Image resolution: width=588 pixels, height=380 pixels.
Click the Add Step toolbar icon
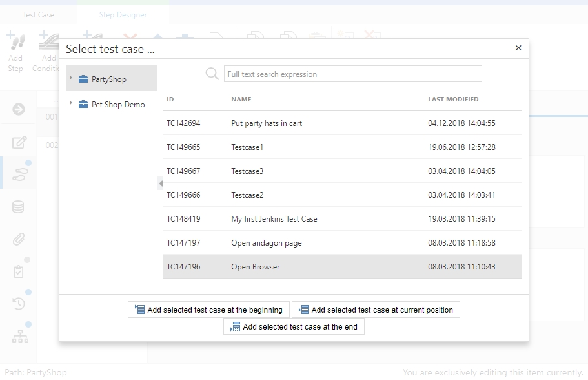pyautogui.click(x=15, y=50)
